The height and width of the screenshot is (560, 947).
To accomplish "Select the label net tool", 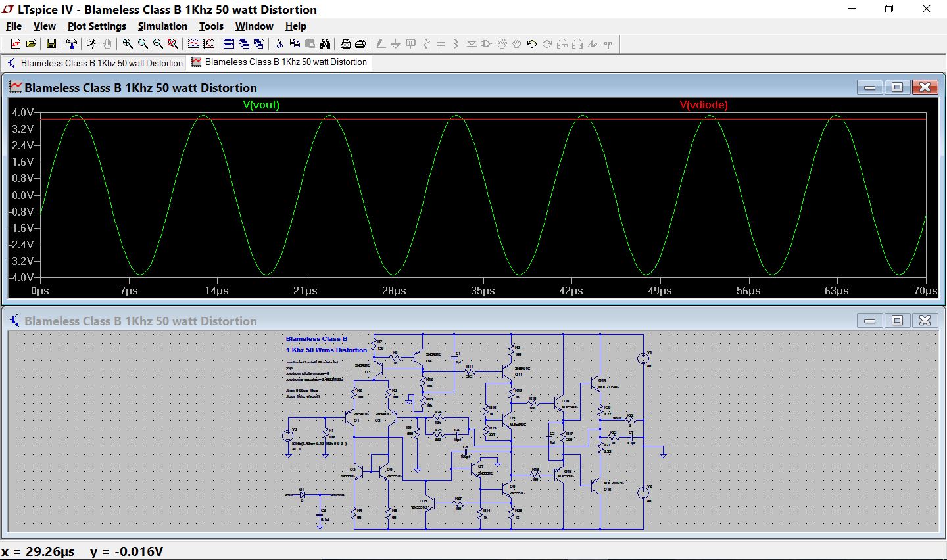I will pyautogui.click(x=411, y=44).
